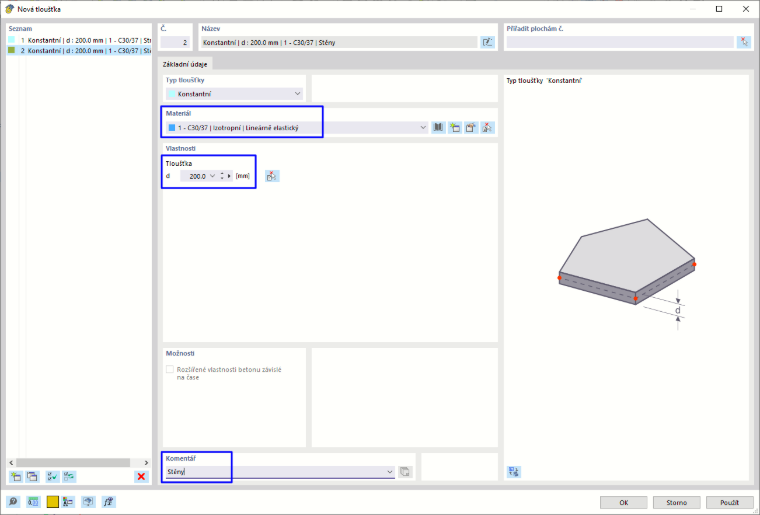Click the pick material from model icon

[x=487, y=127]
